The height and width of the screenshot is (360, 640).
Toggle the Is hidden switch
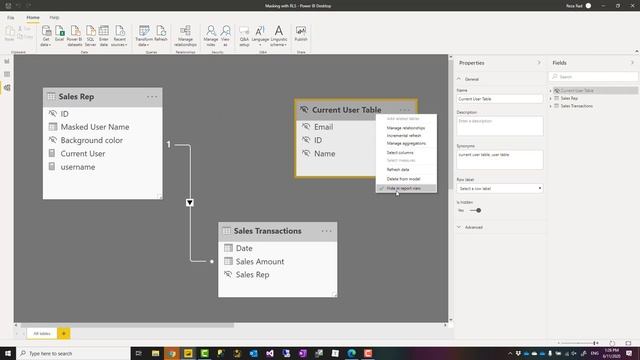point(475,210)
